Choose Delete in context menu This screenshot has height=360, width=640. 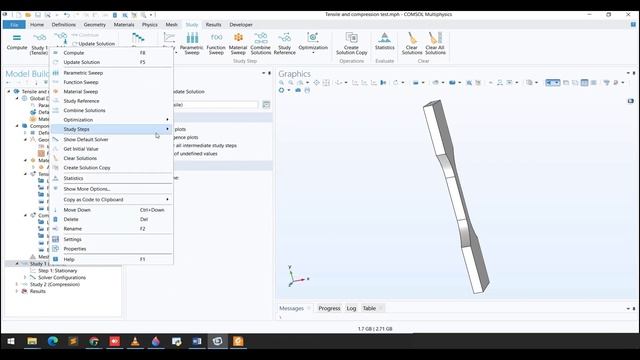[x=111, y=219]
